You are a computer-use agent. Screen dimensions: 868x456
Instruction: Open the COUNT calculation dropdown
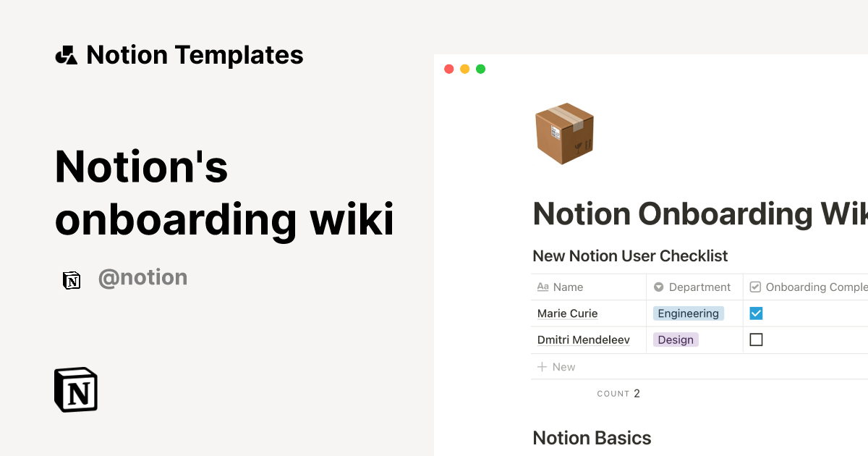(618, 393)
